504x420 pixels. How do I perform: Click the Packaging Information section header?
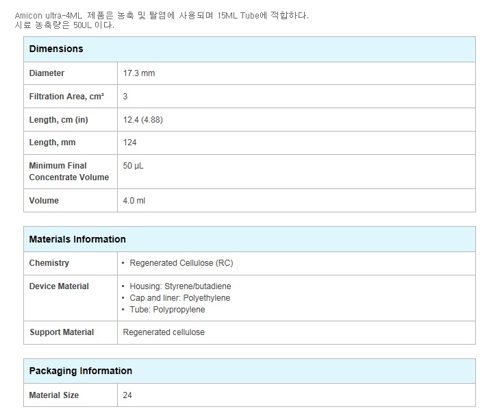[x=80, y=371]
